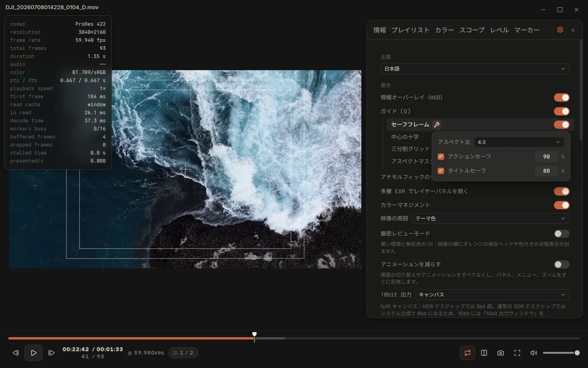Enable 厳密レビューモード toggle

click(x=562, y=234)
